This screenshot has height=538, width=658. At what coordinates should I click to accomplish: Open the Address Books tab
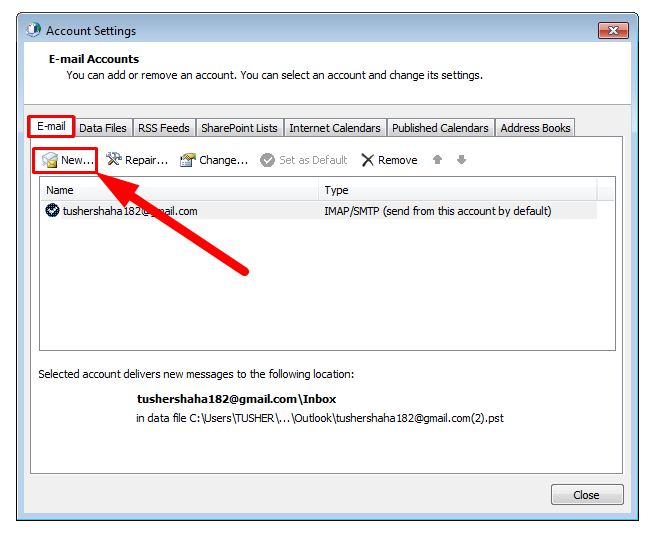[535, 128]
